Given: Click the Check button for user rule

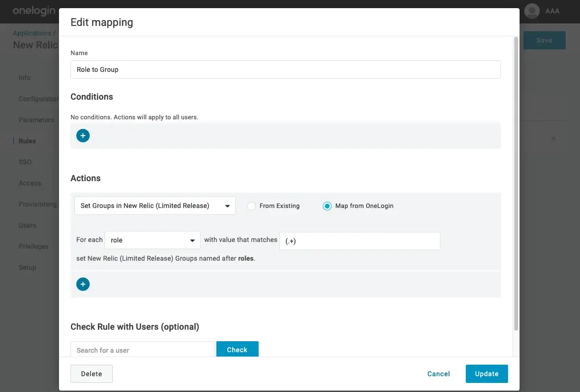Looking at the screenshot, I should [237, 349].
